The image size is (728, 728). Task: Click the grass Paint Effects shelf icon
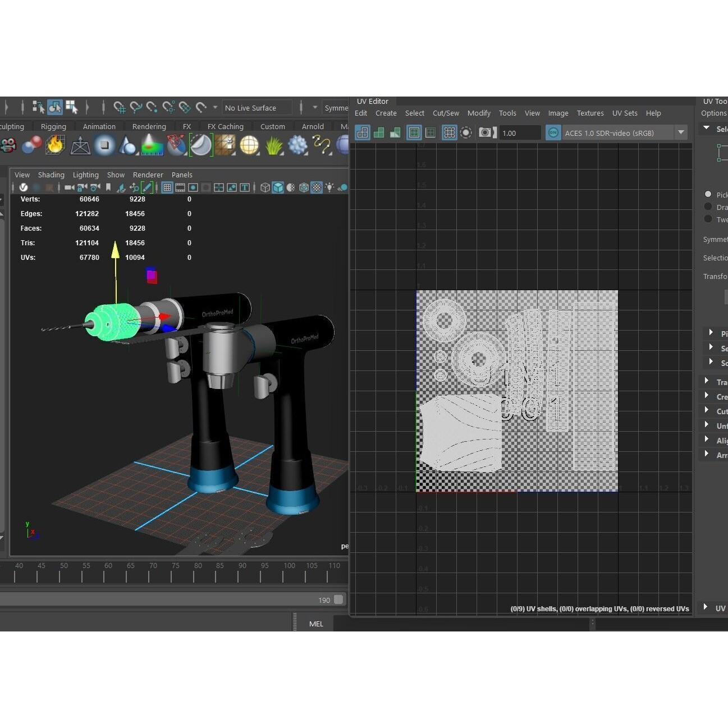click(x=273, y=145)
